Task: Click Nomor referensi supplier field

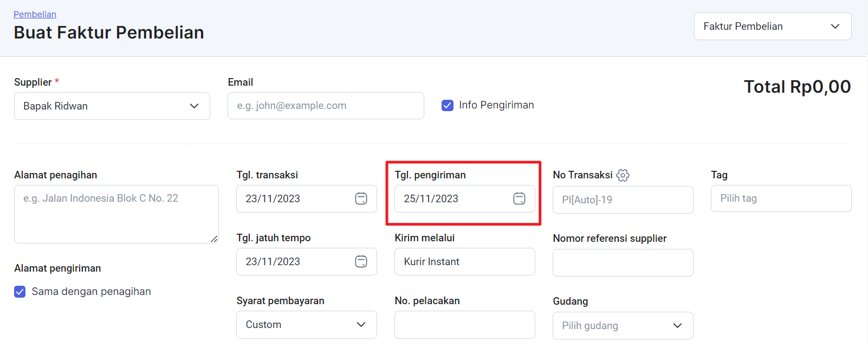Action: (x=623, y=262)
